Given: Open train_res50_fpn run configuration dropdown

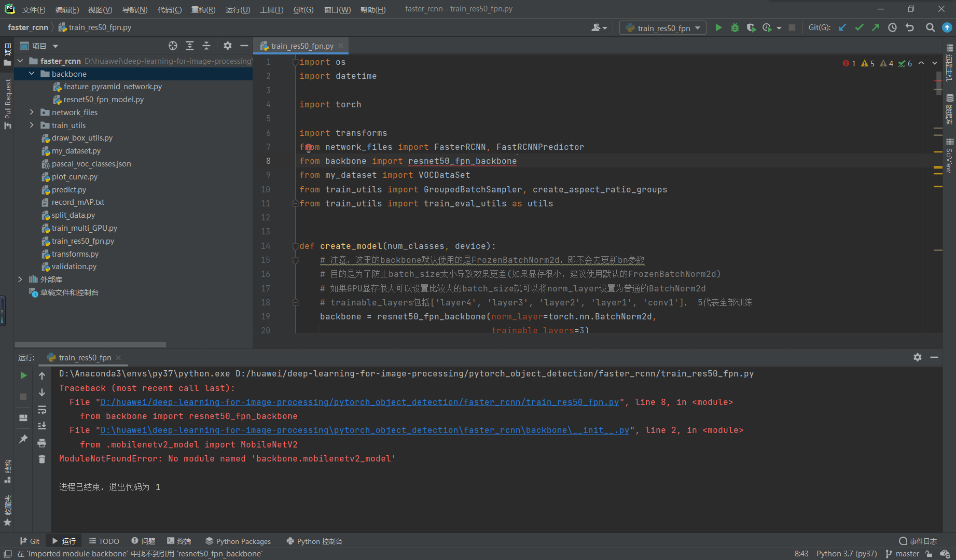Looking at the screenshot, I should click(x=663, y=28).
